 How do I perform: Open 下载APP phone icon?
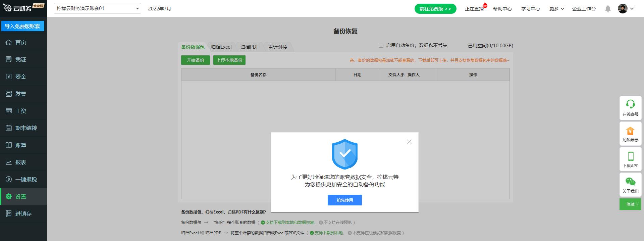(x=631, y=156)
